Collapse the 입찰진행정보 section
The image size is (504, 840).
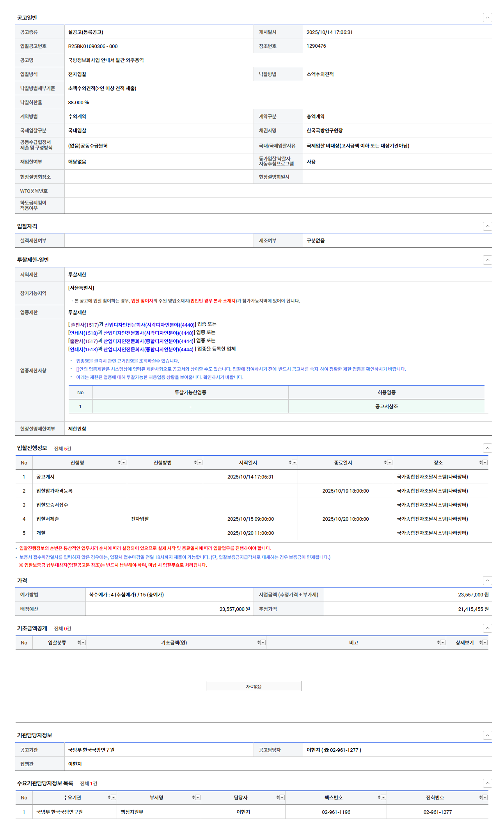point(487,448)
